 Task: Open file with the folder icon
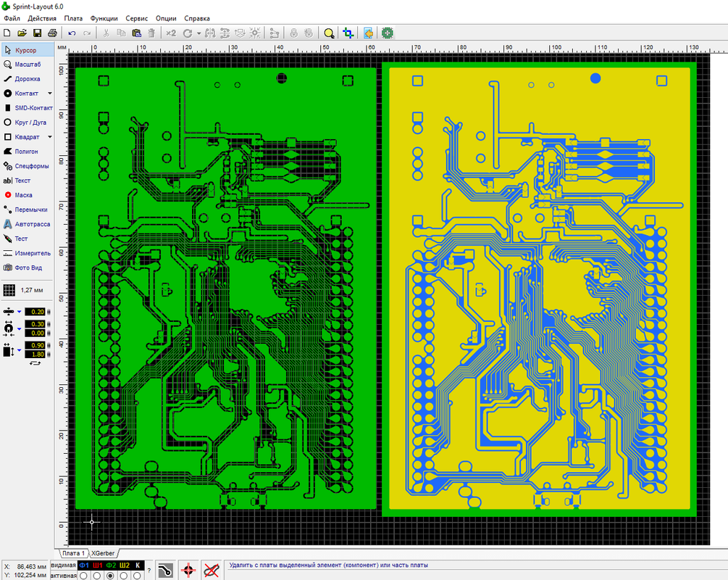click(22, 33)
